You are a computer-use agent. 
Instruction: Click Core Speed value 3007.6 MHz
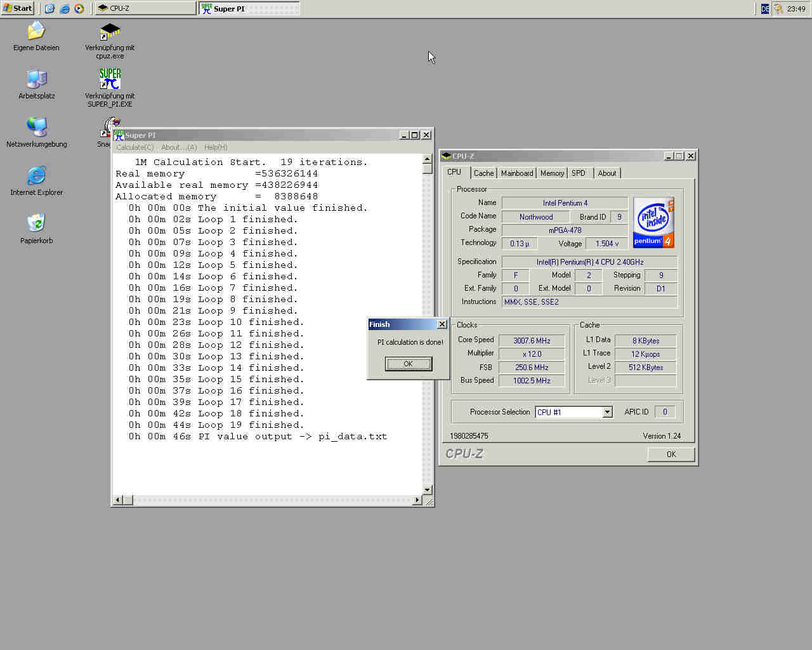coord(532,341)
